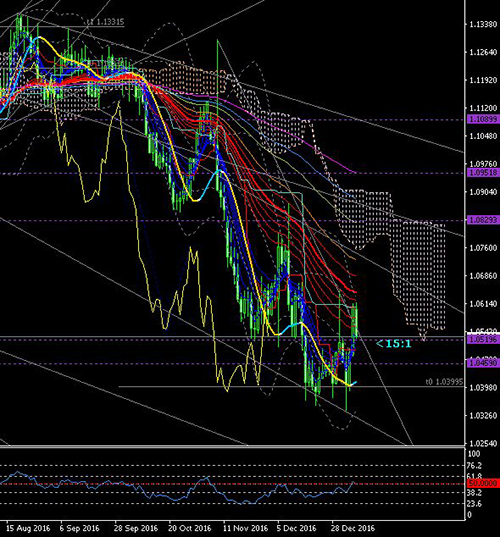
Task: Click the 1.02540 price axis value
Action: point(483,444)
